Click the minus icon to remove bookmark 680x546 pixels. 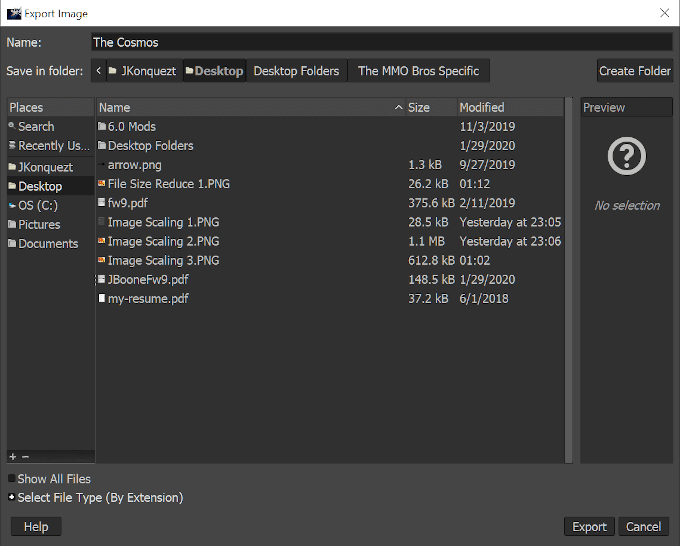[x=26, y=456]
